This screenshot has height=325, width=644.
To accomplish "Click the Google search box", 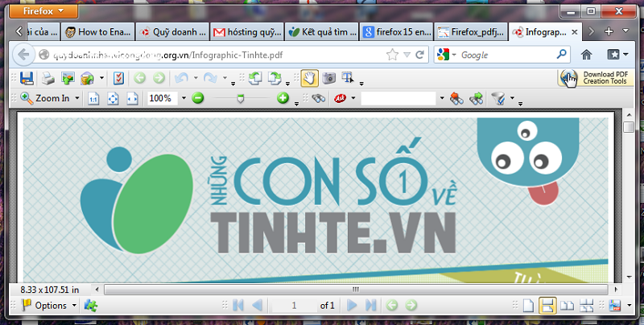I will pyautogui.click(x=501, y=55).
